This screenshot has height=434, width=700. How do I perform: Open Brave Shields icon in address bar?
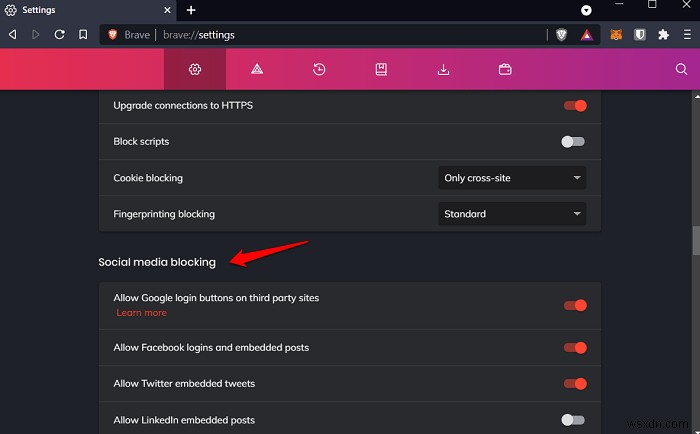pos(562,34)
